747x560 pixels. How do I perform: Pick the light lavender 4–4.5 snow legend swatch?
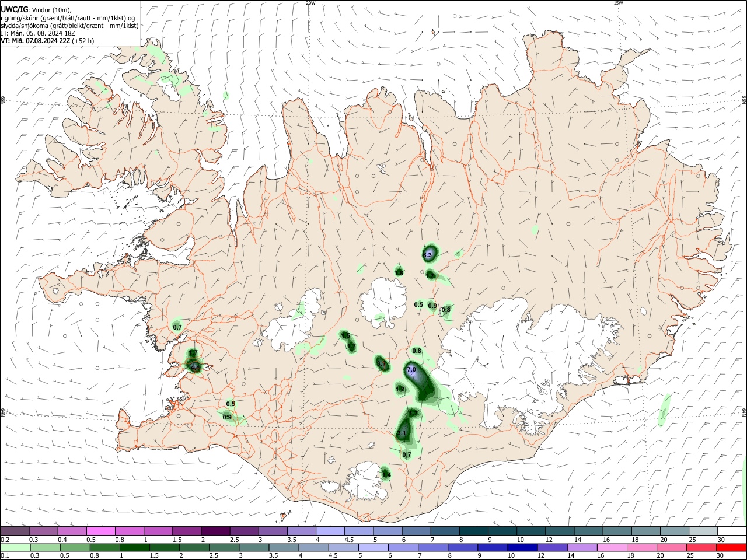[x=330, y=531]
